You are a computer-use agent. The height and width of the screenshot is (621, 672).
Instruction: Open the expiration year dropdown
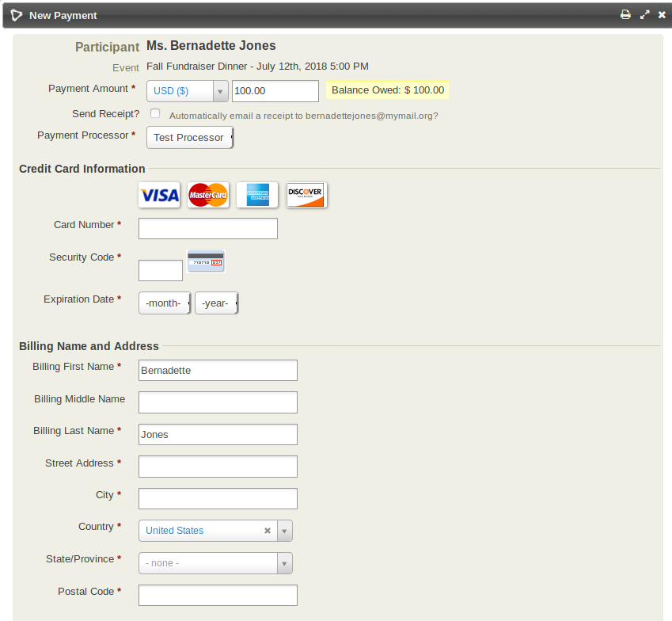pyautogui.click(x=215, y=303)
